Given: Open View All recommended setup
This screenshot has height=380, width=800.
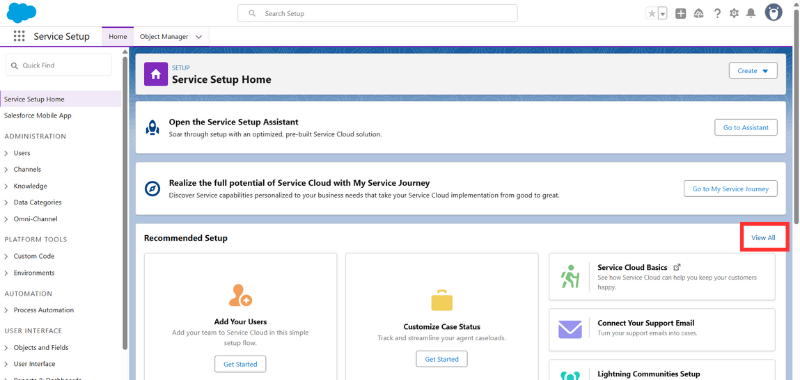Looking at the screenshot, I should pyautogui.click(x=763, y=238).
